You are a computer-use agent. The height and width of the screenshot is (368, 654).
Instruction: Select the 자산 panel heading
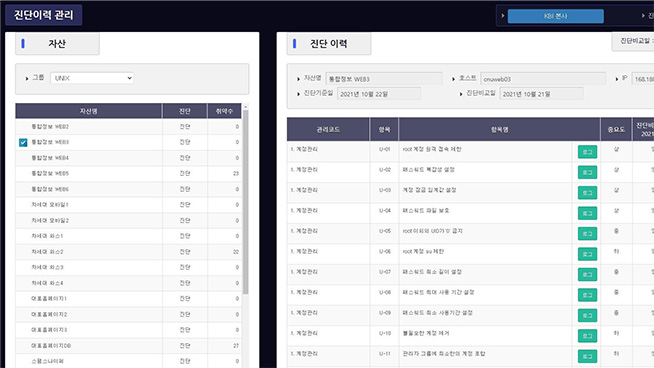(x=57, y=43)
